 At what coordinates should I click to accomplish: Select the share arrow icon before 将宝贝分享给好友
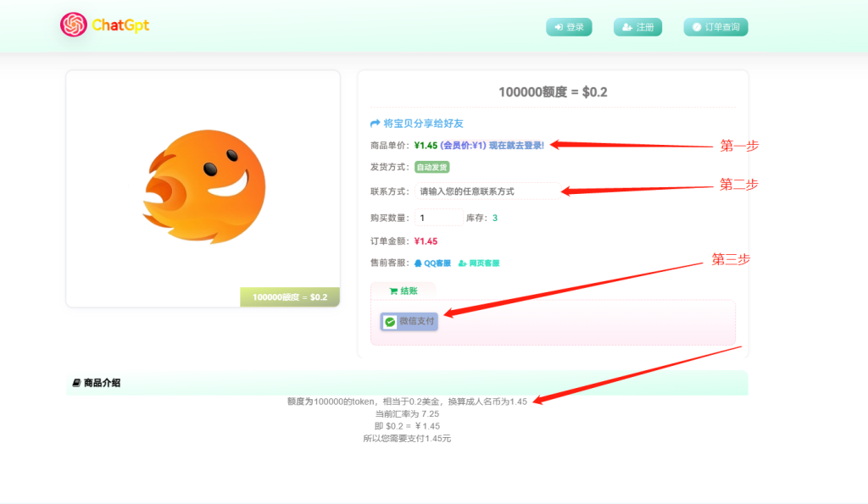(375, 123)
